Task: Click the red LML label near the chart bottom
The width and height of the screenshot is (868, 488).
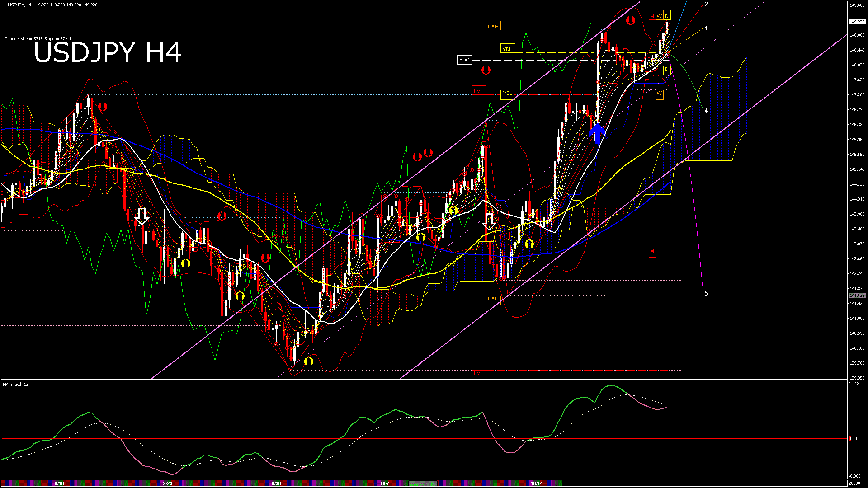Action: tap(478, 374)
